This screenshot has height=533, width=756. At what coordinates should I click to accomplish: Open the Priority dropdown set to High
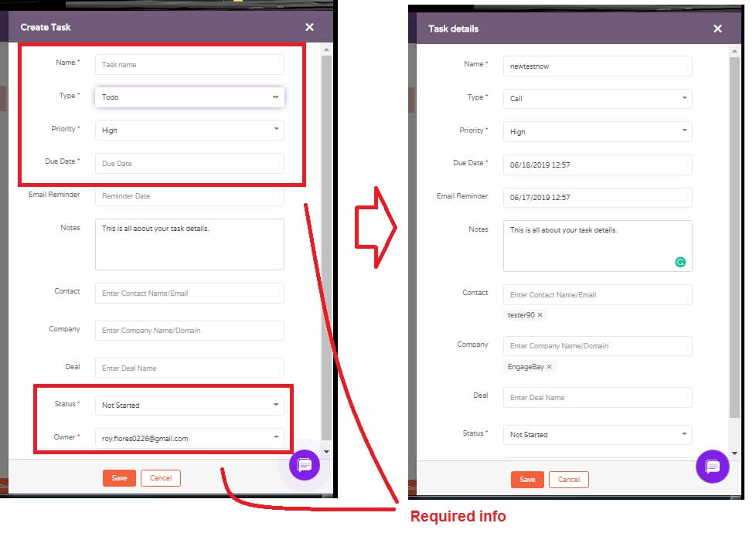(275, 131)
